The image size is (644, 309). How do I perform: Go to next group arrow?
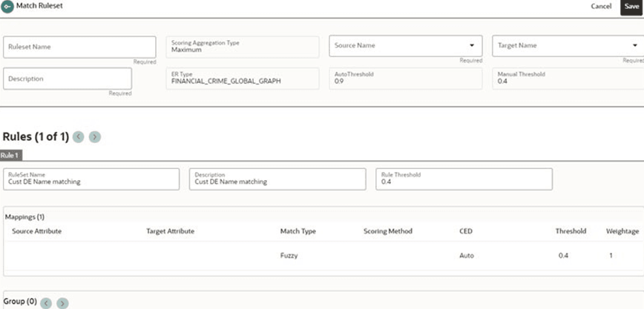(62, 303)
